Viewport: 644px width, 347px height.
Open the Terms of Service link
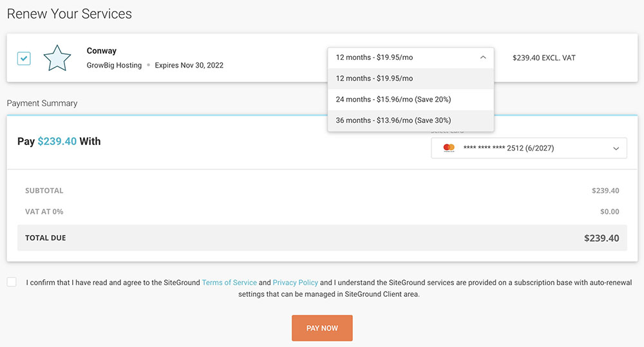click(229, 283)
